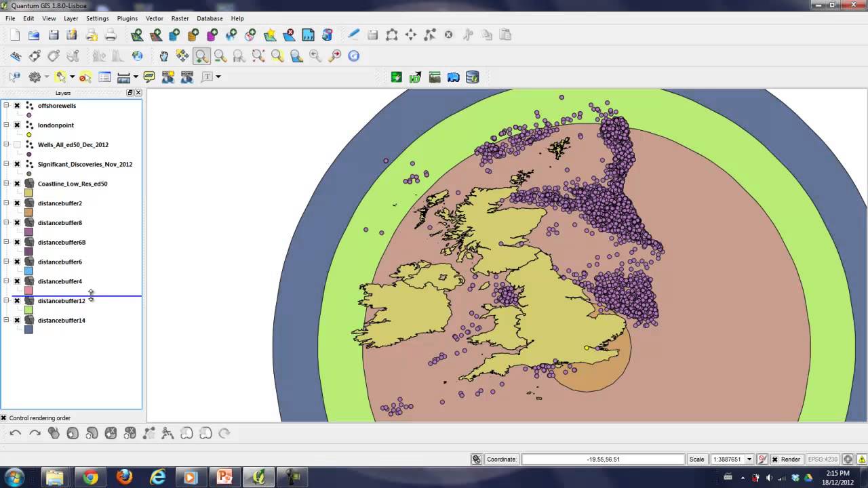Image resolution: width=868 pixels, height=488 pixels.
Task: Open a project with the folder icon
Action: tap(34, 35)
